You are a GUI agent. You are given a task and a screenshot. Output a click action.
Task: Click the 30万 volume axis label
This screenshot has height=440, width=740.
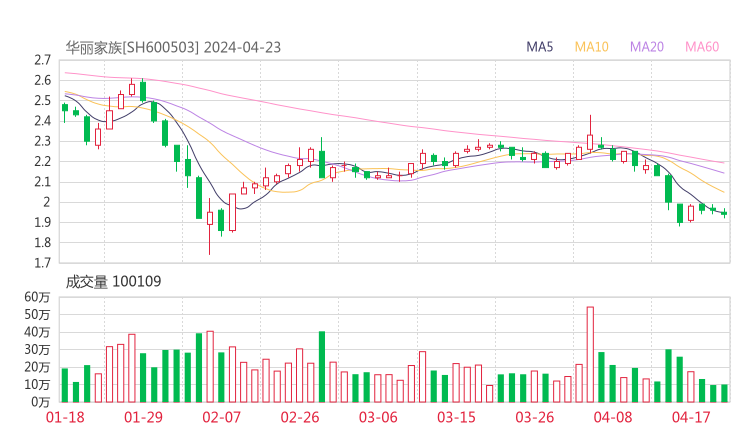click(x=37, y=350)
